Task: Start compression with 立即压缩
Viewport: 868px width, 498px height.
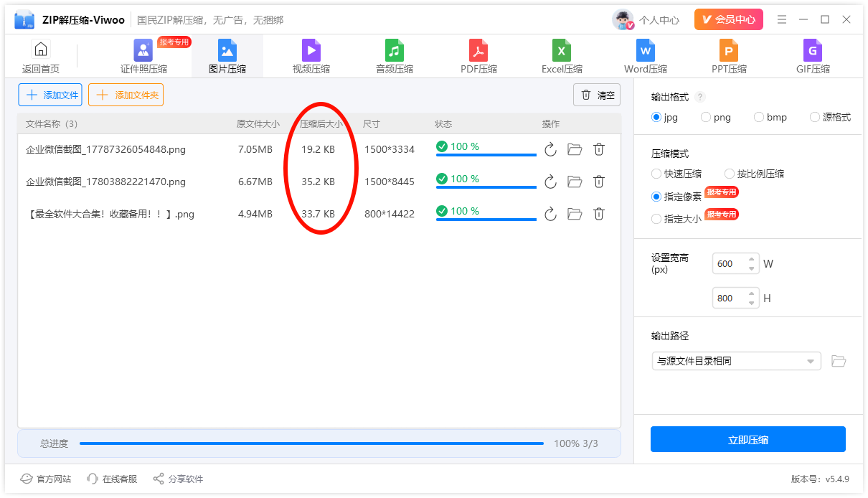Action: click(x=748, y=439)
